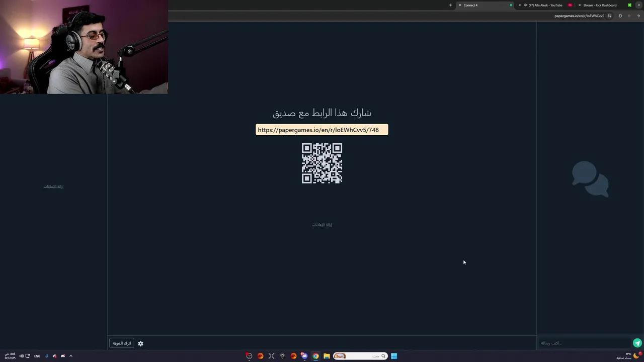Open the X-shaped app on taskbar
This screenshot has height=362, width=644.
271,356
